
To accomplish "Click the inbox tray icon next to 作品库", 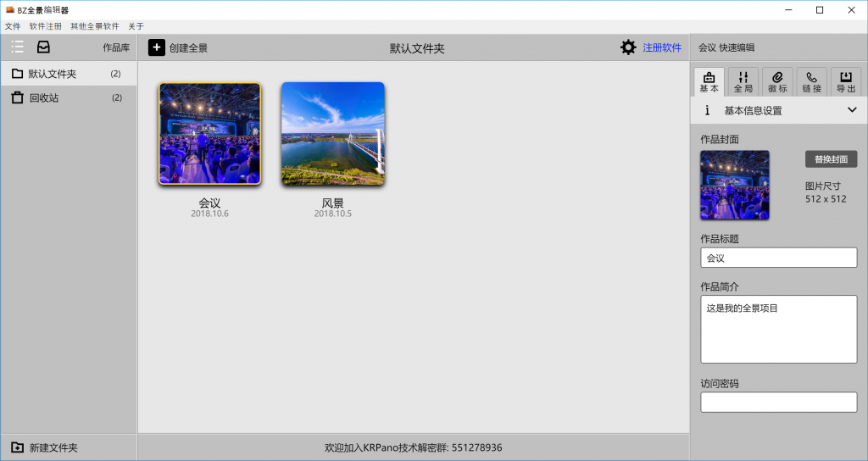I will coord(43,47).
